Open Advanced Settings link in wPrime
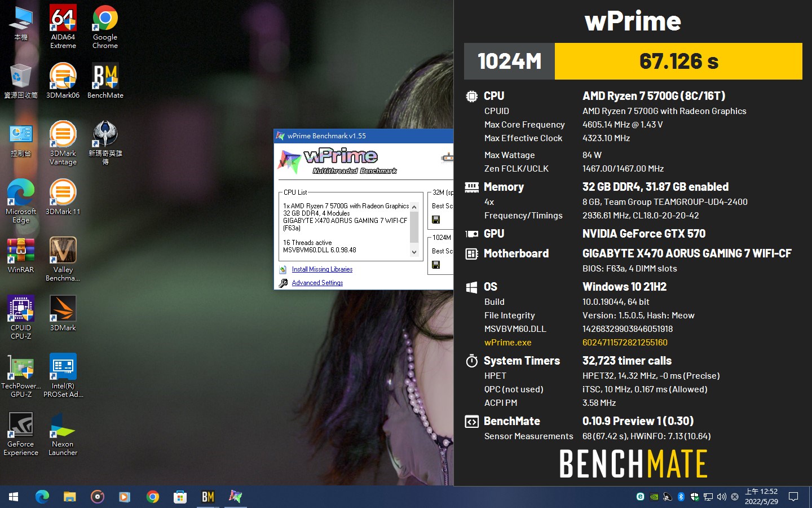The width and height of the screenshot is (812, 508). click(x=317, y=283)
